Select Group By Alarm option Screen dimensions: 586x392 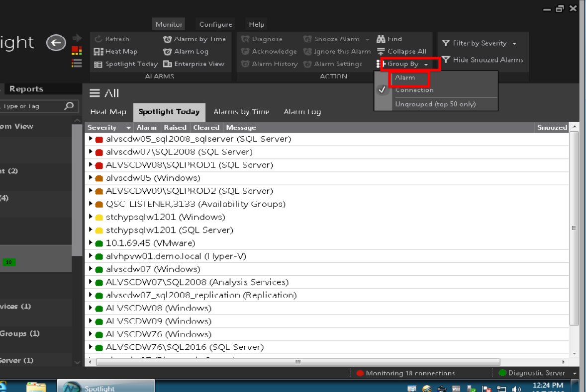tap(405, 78)
